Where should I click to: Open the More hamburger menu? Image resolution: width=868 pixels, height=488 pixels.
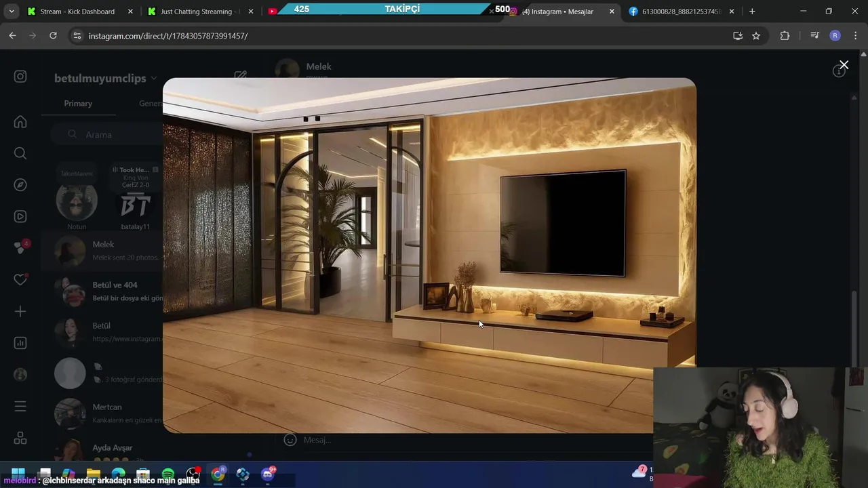coord(20,406)
